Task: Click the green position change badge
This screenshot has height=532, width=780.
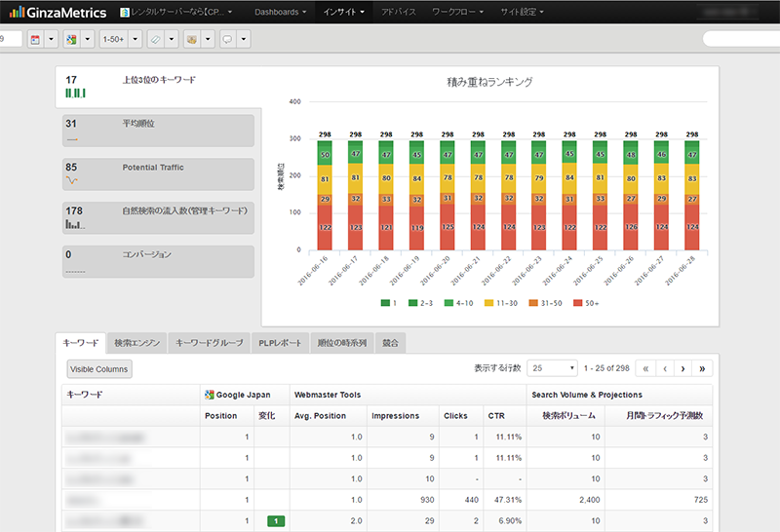Action: coord(276,521)
